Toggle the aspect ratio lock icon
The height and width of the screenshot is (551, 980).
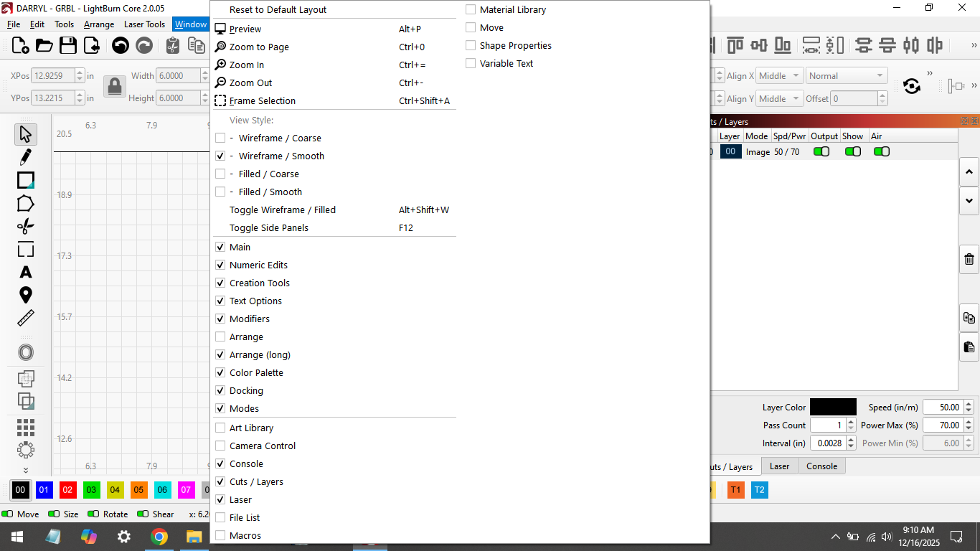(114, 87)
